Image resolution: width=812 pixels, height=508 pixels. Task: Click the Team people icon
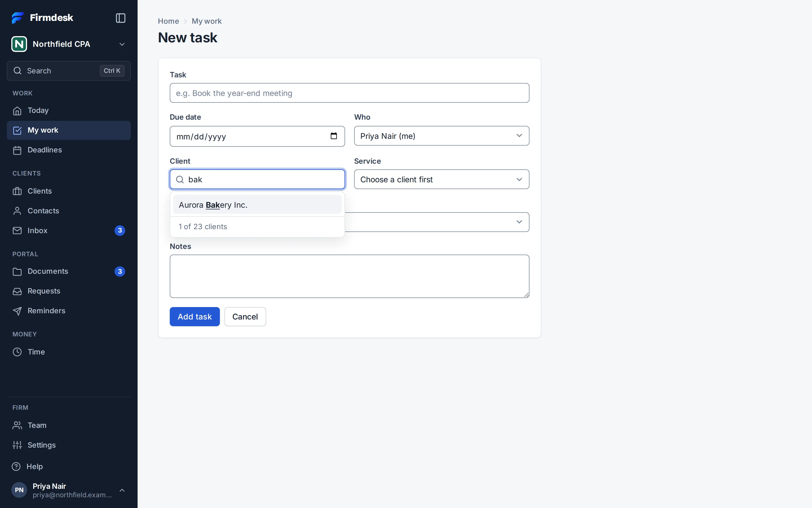(x=17, y=425)
